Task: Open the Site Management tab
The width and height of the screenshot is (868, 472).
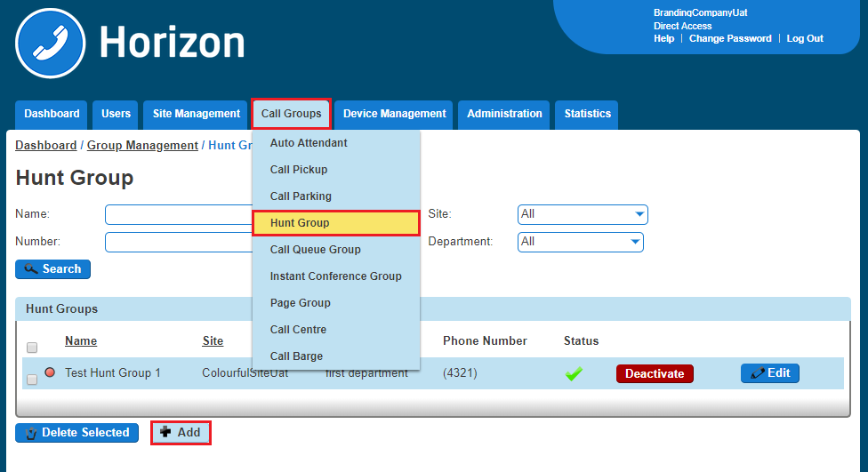Action: 196,114
